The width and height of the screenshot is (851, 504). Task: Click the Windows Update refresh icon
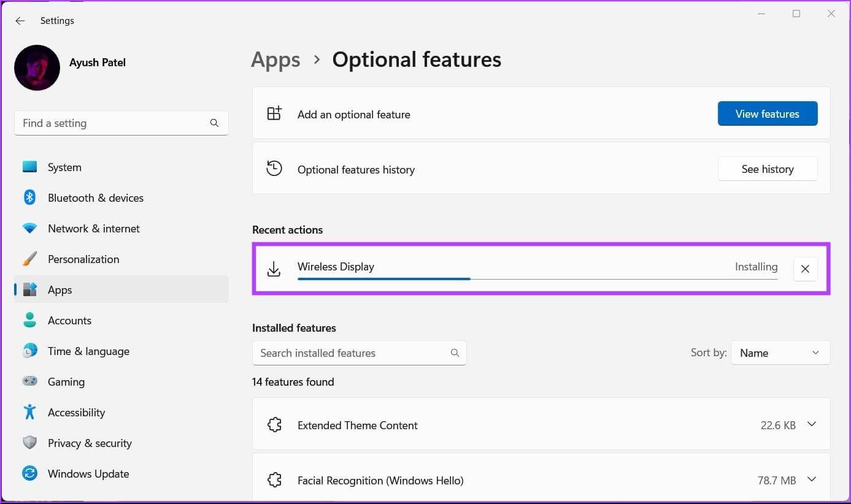[x=29, y=473]
